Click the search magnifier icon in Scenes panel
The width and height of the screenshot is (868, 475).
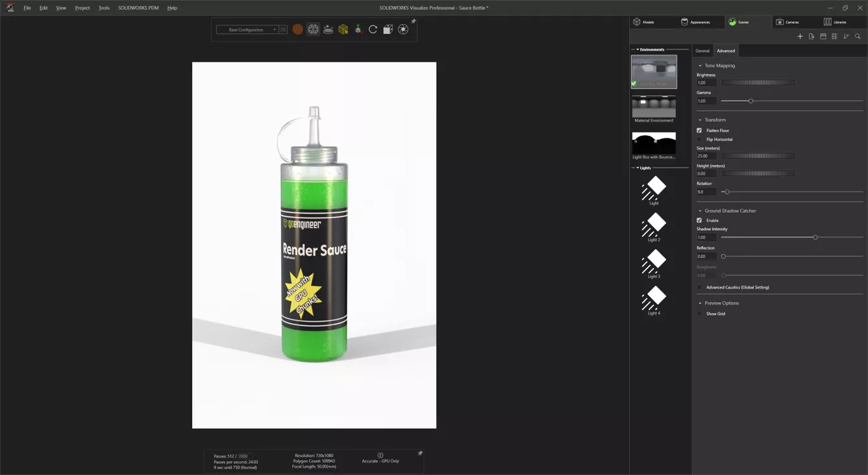(x=858, y=36)
